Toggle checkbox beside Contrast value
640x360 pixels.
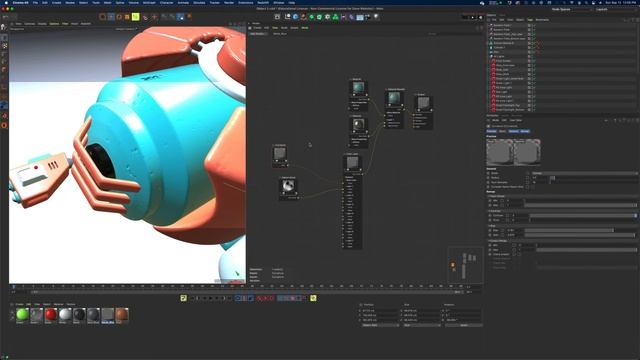point(508,216)
